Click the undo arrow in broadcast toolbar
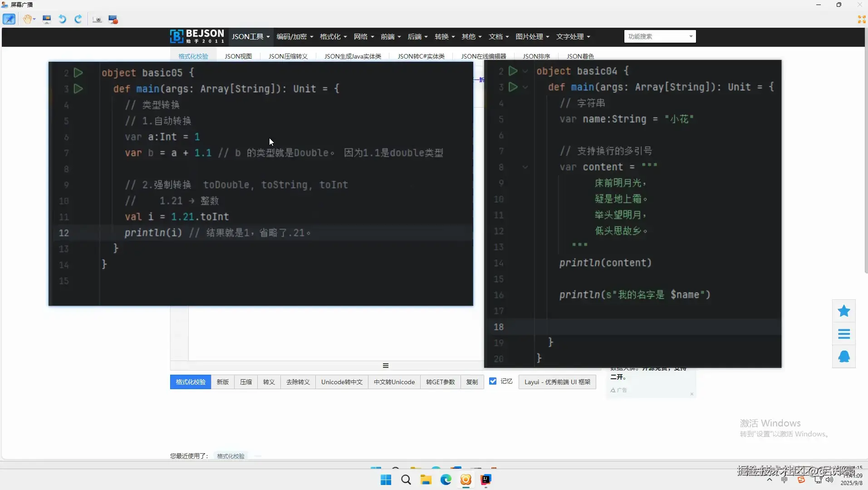This screenshot has width=868, height=490. 63,19
